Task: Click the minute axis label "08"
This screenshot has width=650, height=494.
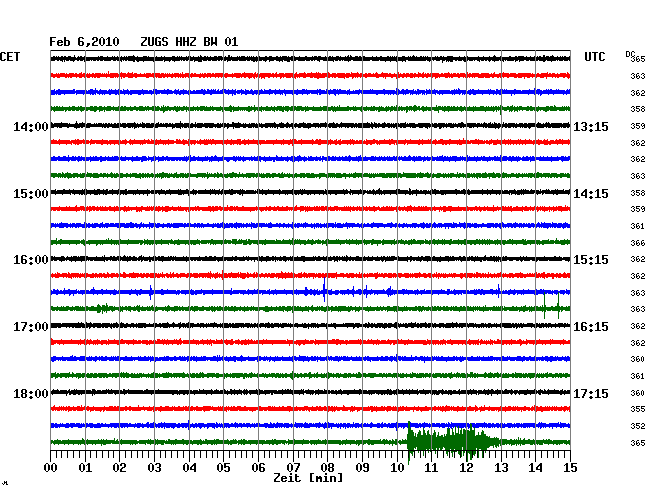Action: [x=327, y=467]
